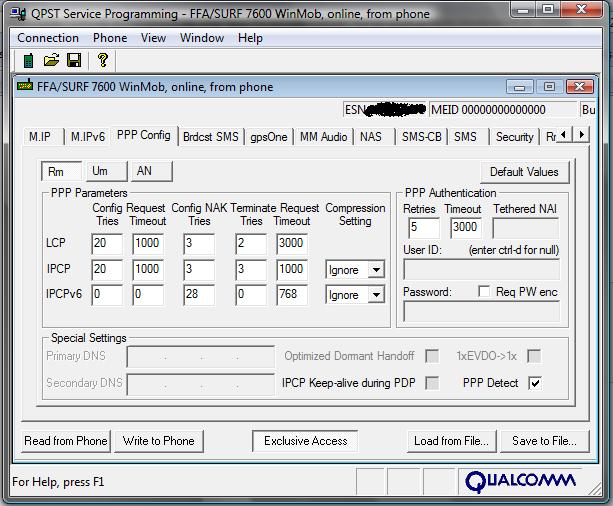Viewport: 613px width, 506px height.
Task: Click Load from File button
Action: [452, 441]
